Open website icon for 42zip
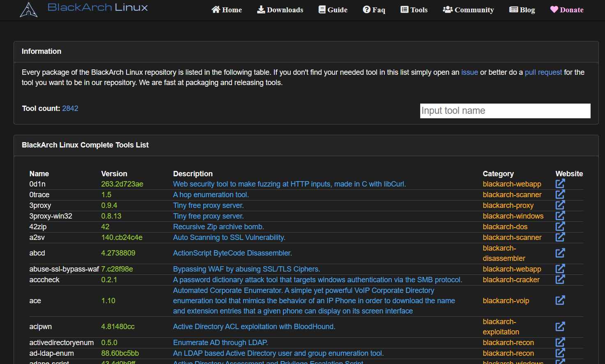Screen dimensions: 605x364 (560, 226)
